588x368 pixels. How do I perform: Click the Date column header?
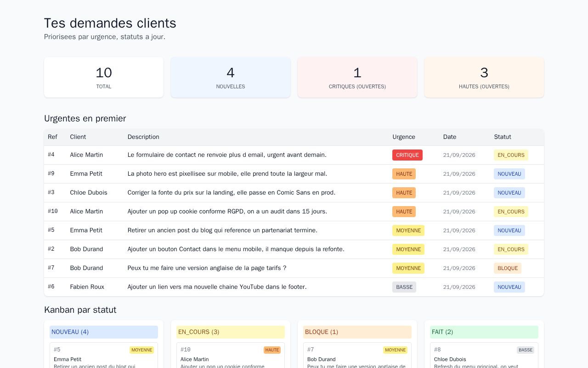tap(450, 137)
